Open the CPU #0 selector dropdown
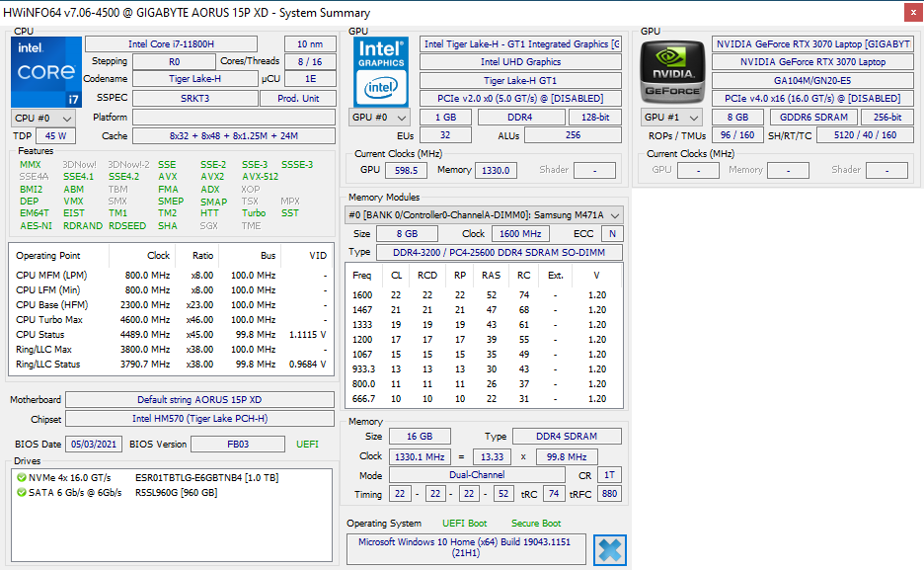The height and width of the screenshot is (570, 924). click(x=43, y=118)
